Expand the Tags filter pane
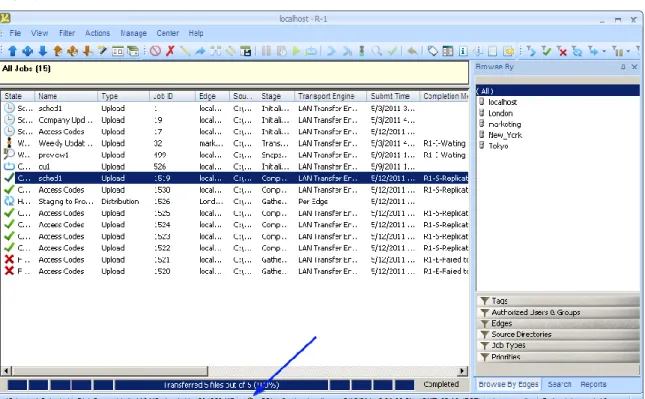 point(558,301)
